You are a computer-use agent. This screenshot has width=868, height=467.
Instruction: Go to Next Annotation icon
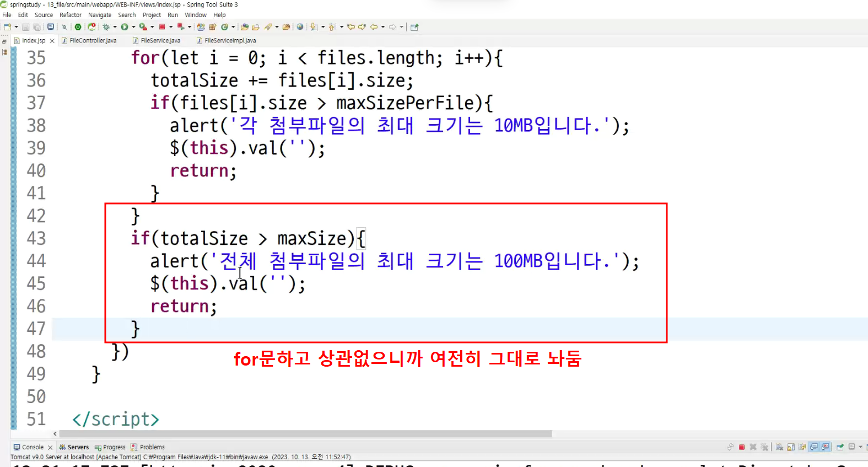(314, 27)
